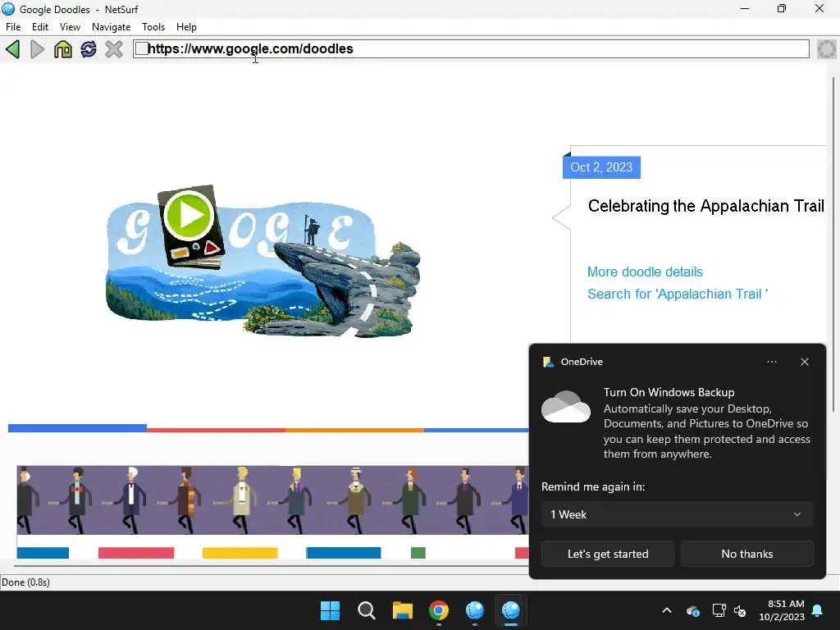840x630 pixels.
Task: Click the OneDrive cloud icon in notification
Action: (566, 407)
